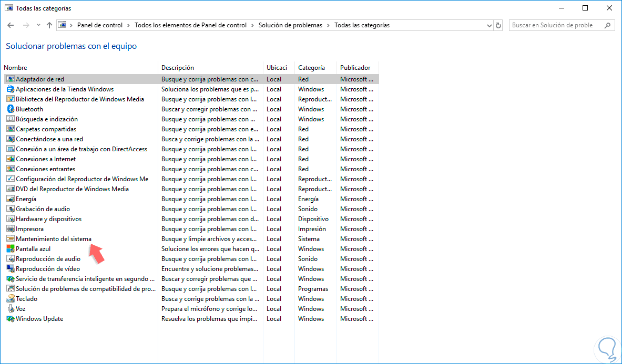Click the Hardware y dispositivos icon
The height and width of the screenshot is (364, 622).
tap(11, 219)
